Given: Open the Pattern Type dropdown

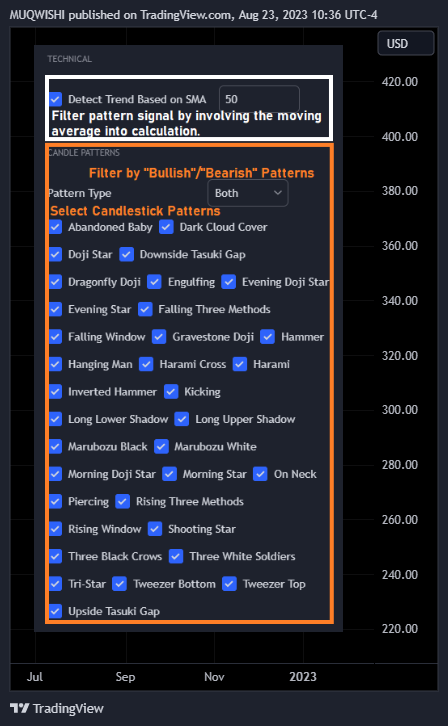Looking at the screenshot, I should pos(248,193).
